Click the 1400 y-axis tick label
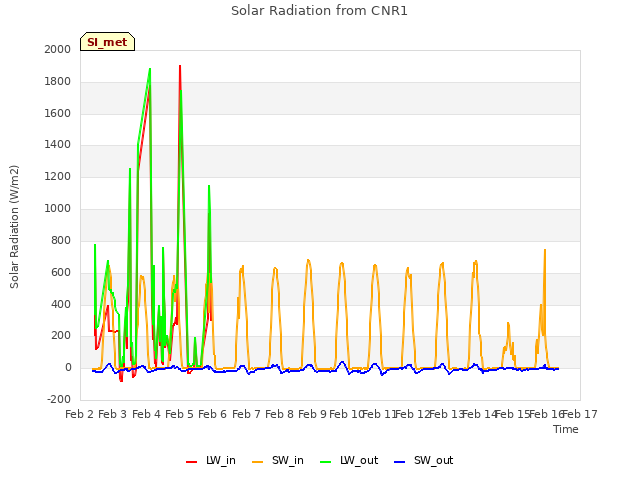This screenshot has width=640, height=480. pos(58,144)
